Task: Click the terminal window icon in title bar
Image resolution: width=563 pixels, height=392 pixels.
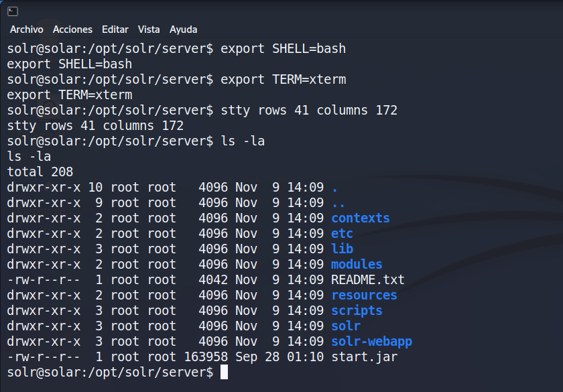Action: (13, 11)
